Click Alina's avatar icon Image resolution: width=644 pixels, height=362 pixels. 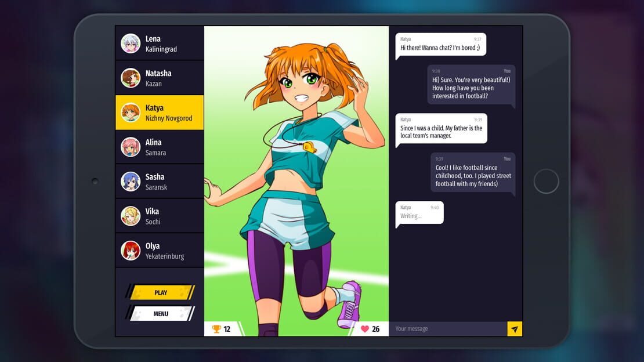point(131,147)
